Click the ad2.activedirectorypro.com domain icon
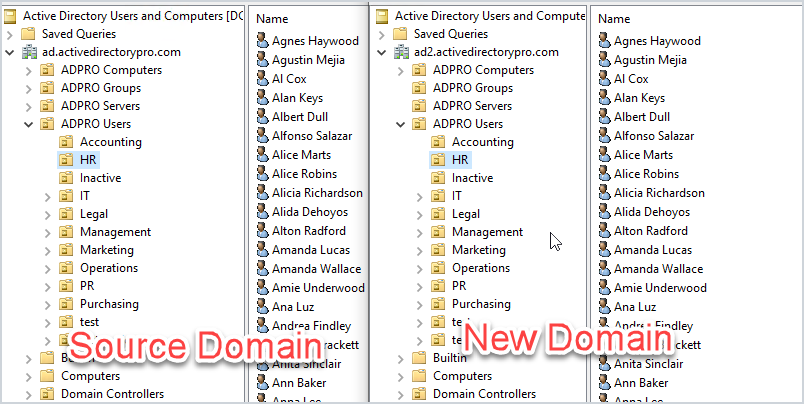Viewport: 804px width, 404px height. [400, 52]
